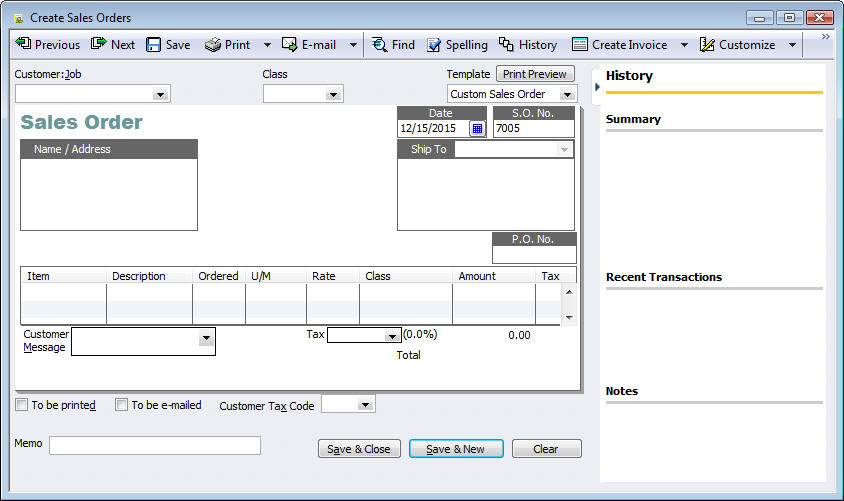Show more toolbar items with double chevron
This screenshot has height=501, width=844.
coord(826,37)
